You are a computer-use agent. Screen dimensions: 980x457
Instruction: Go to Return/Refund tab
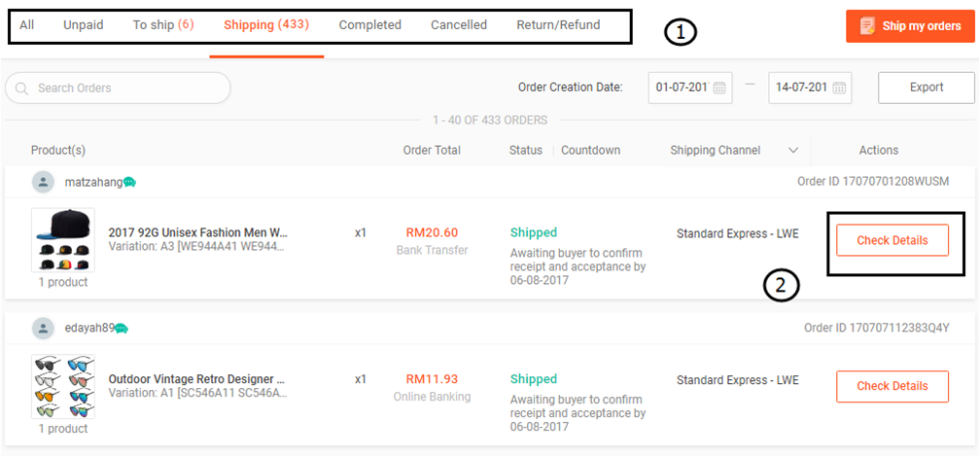(x=558, y=25)
